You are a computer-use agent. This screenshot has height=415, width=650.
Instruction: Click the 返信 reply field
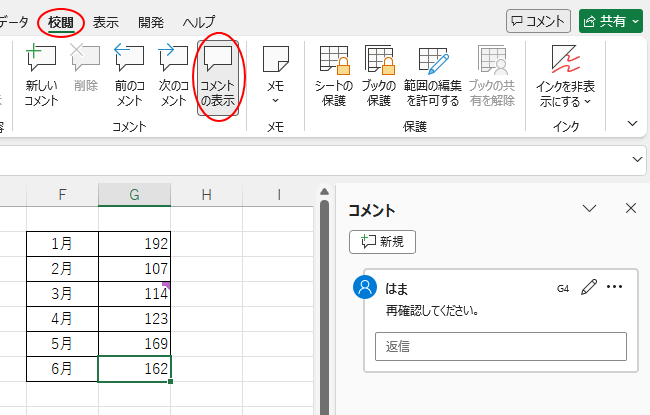pos(501,346)
